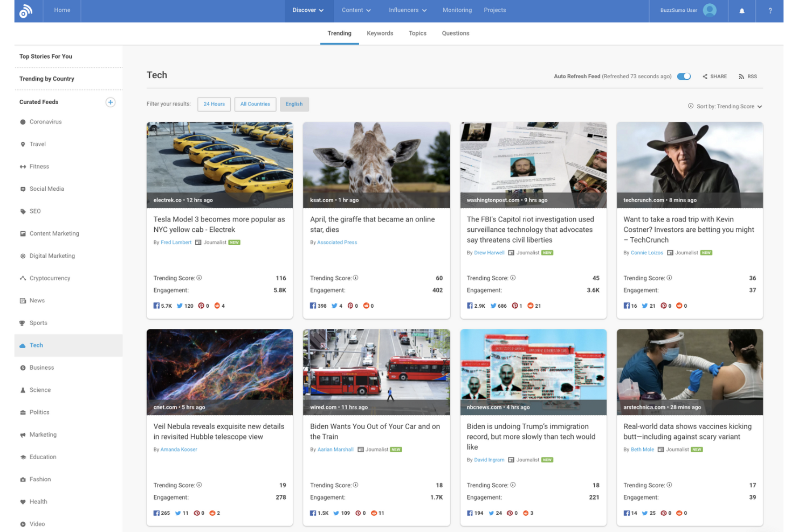
Task: Switch to the Topics tab
Action: click(417, 33)
